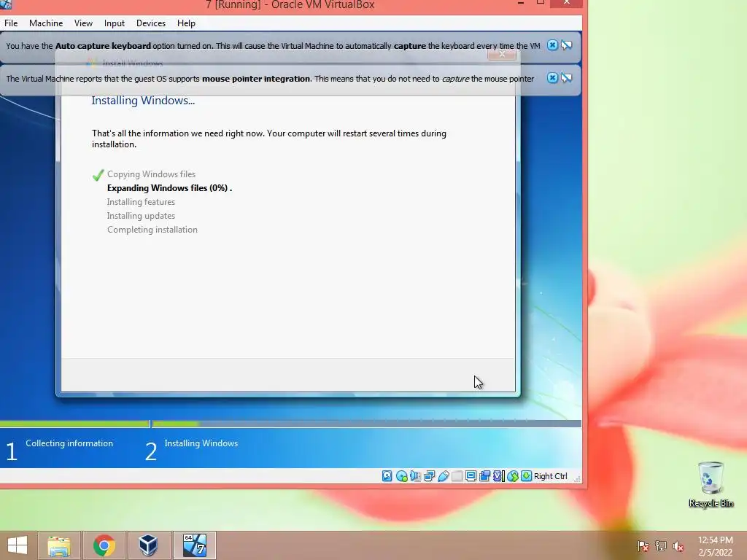Click the audio indicator in VirtualBox status bar
The width and height of the screenshot is (747, 560).
(x=415, y=475)
